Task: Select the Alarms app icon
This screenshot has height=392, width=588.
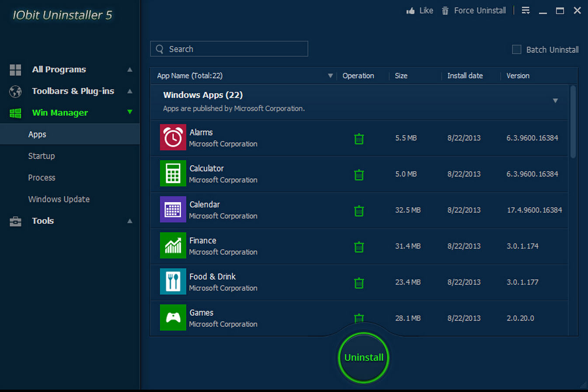Action: pyautogui.click(x=173, y=137)
